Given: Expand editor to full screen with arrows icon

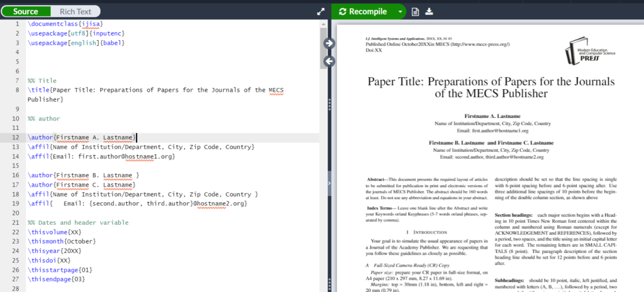Looking at the screenshot, I should 321,11.
